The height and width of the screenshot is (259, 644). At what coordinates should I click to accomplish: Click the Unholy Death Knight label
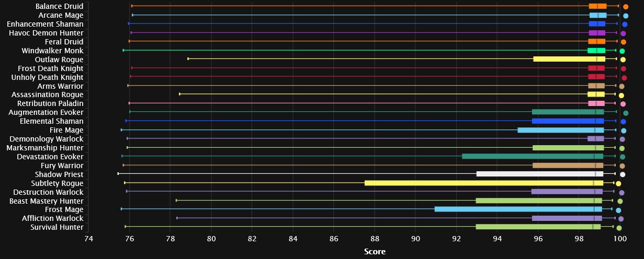point(47,77)
